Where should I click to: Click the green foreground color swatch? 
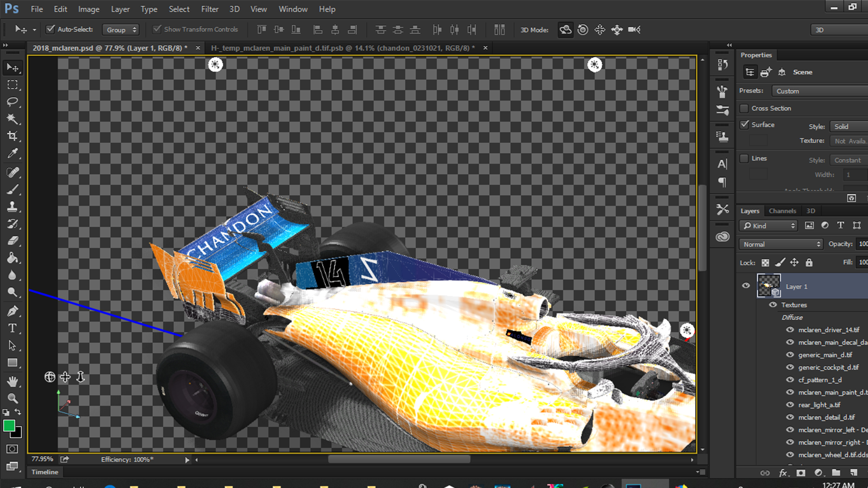(x=8, y=425)
